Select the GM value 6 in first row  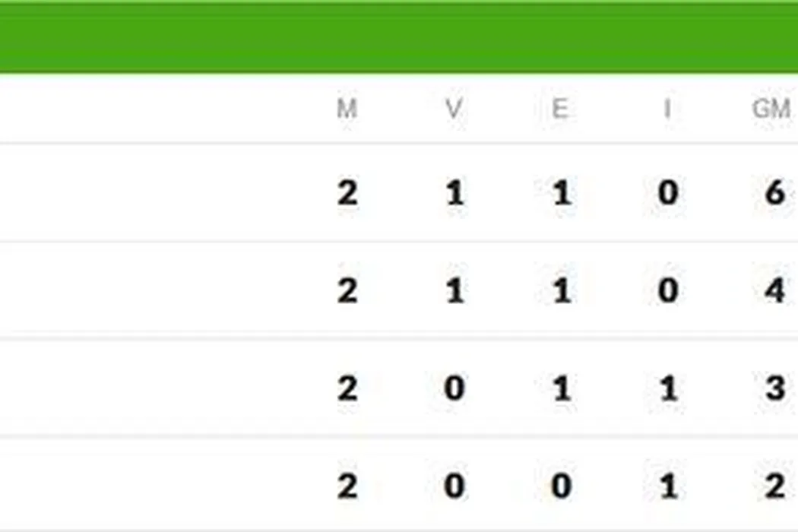pyautogui.click(x=774, y=193)
